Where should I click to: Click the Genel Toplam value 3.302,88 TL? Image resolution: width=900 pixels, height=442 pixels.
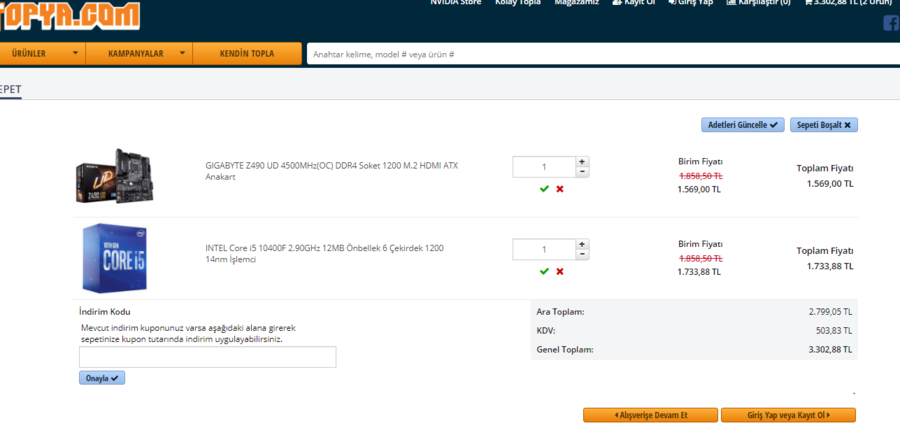click(x=830, y=349)
